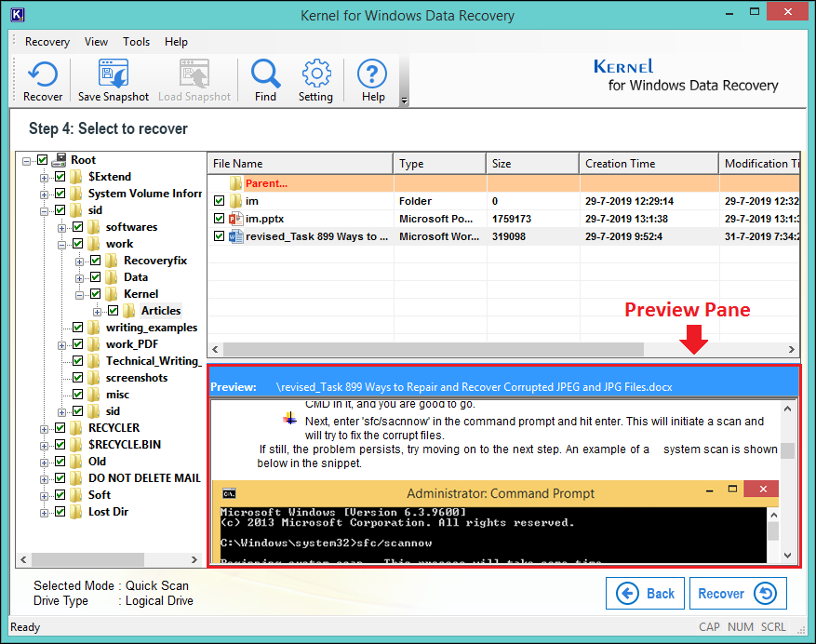Image resolution: width=816 pixels, height=644 pixels.
Task: Click the Back button
Action: (646, 593)
